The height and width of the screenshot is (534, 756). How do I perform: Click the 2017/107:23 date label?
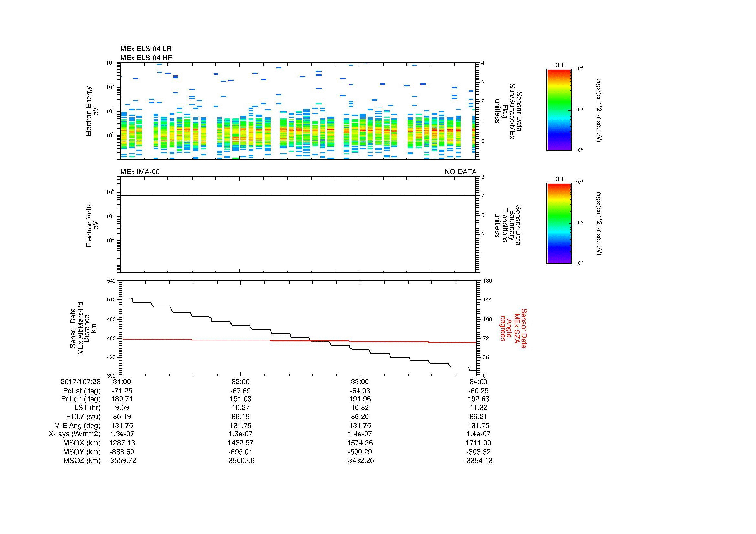81,382
